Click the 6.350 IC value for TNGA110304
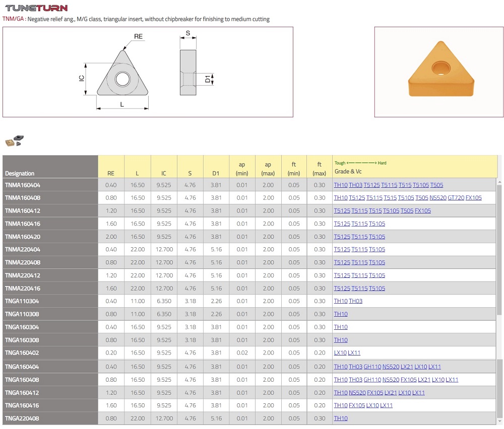 pos(164,301)
